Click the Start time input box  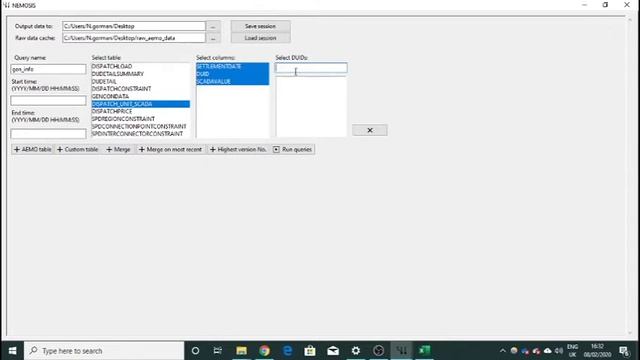[x=49, y=100]
